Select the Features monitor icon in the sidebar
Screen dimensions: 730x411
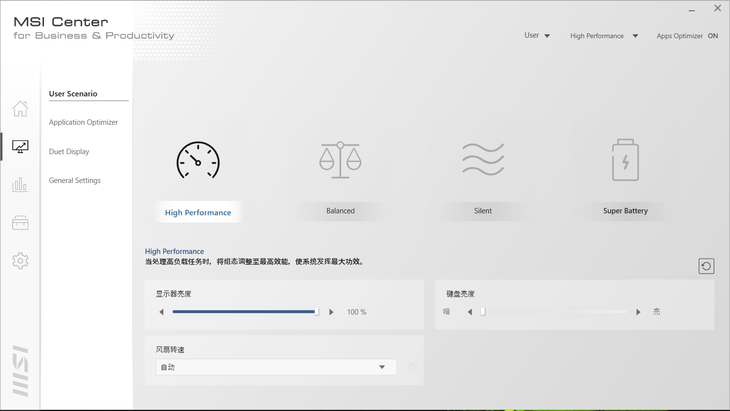pyautogui.click(x=20, y=146)
